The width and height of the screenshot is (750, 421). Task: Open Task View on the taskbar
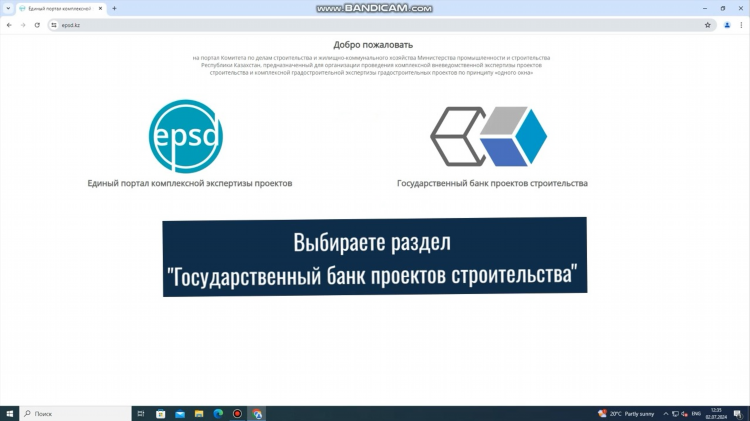point(141,413)
